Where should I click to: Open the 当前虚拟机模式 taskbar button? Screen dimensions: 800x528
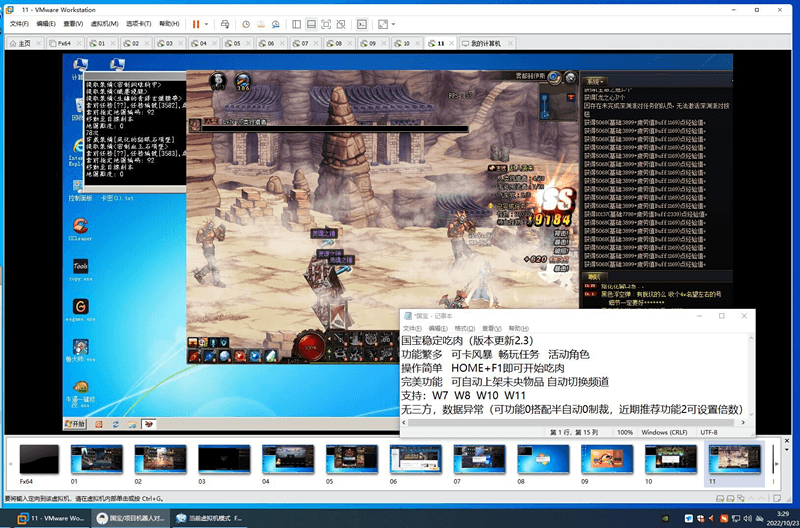(x=209, y=518)
